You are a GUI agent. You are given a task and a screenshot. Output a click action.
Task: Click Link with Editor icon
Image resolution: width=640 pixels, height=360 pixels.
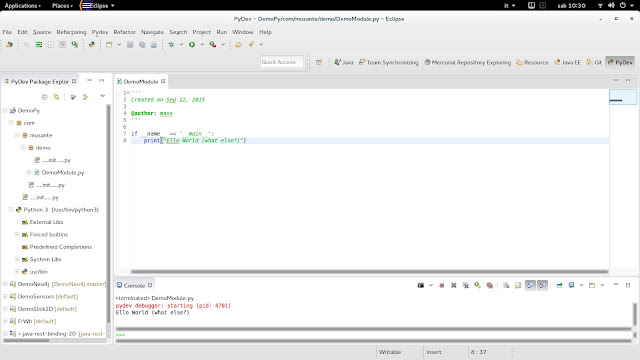click(x=56, y=97)
